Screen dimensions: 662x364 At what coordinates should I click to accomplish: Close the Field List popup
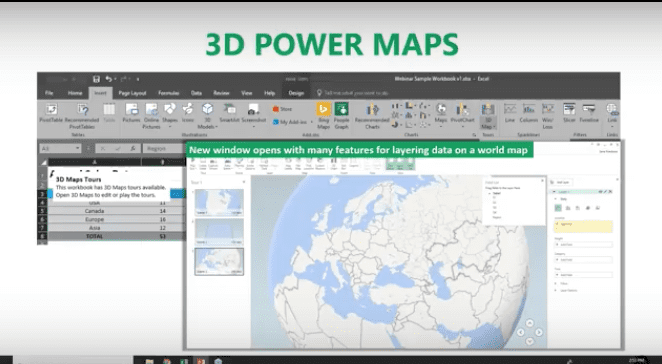coord(543,180)
